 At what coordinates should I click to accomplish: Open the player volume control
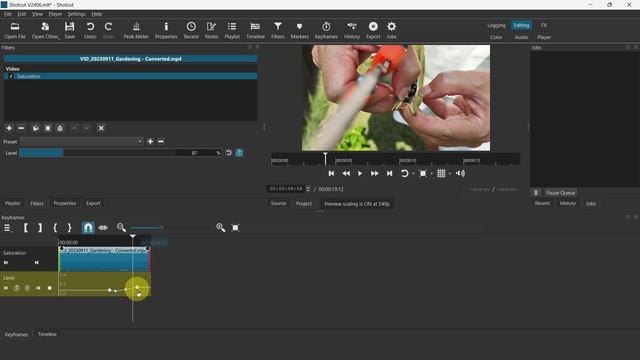(460, 173)
